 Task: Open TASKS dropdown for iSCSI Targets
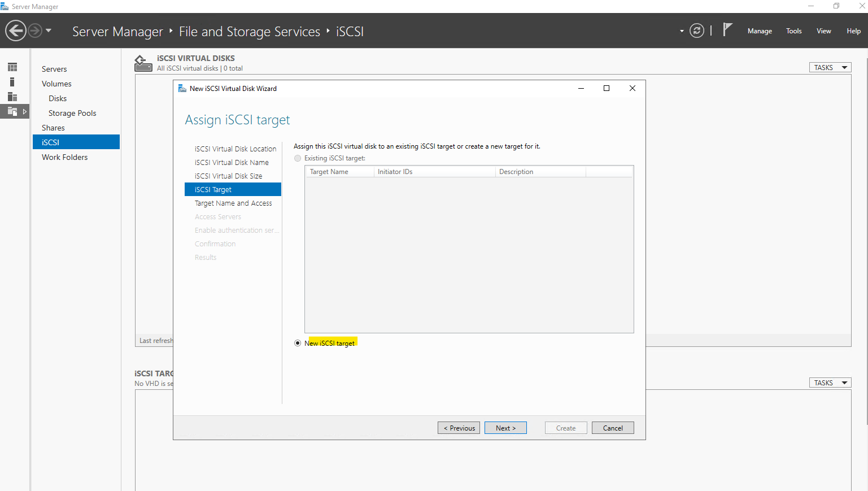[830, 383]
